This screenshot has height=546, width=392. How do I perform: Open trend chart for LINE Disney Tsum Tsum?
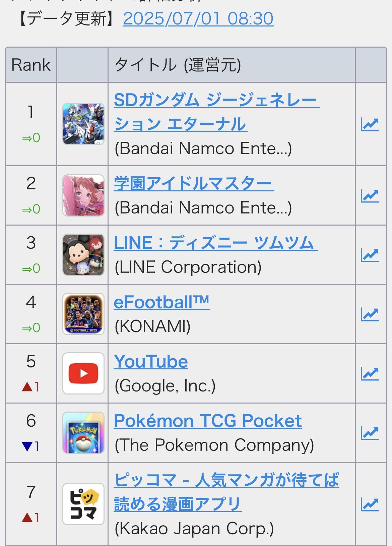(x=370, y=255)
